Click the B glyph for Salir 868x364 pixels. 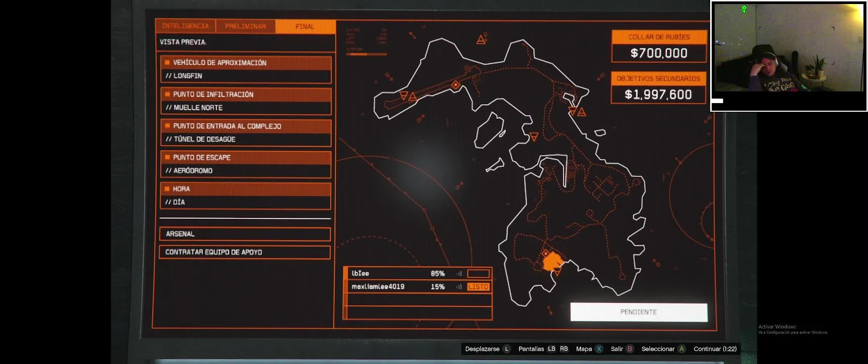pyautogui.click(x=630, y=349)
